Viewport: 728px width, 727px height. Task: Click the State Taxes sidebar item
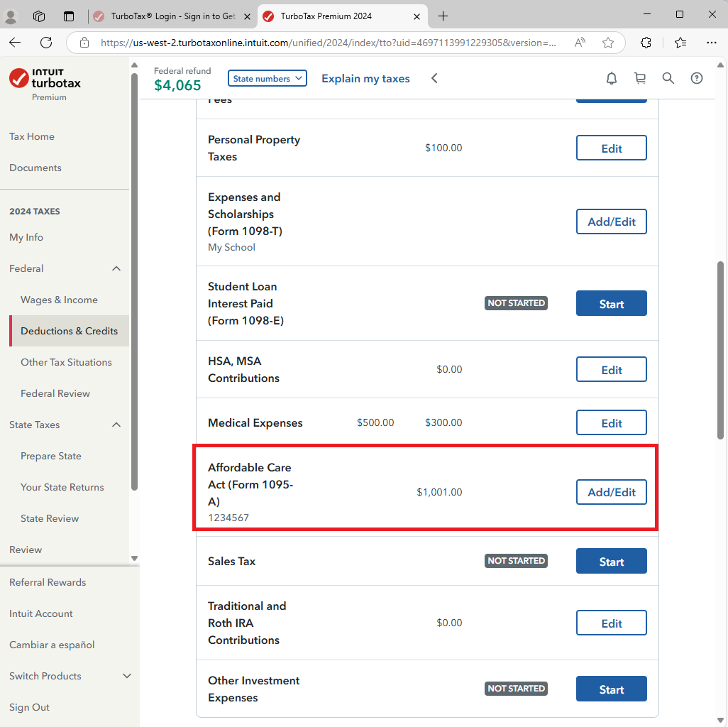tap(34, 425)
